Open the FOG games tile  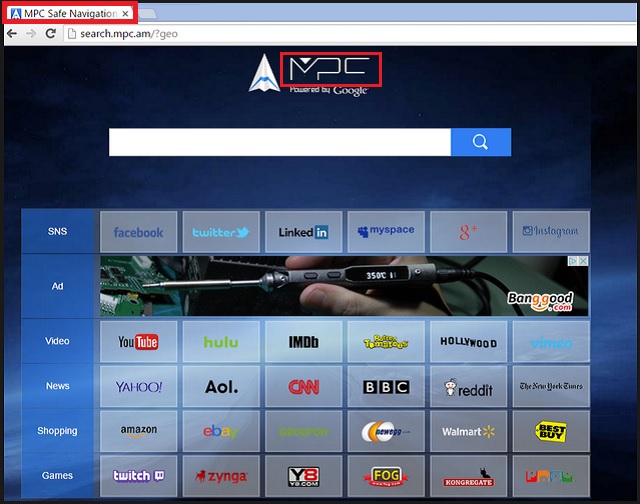(386, 476)
